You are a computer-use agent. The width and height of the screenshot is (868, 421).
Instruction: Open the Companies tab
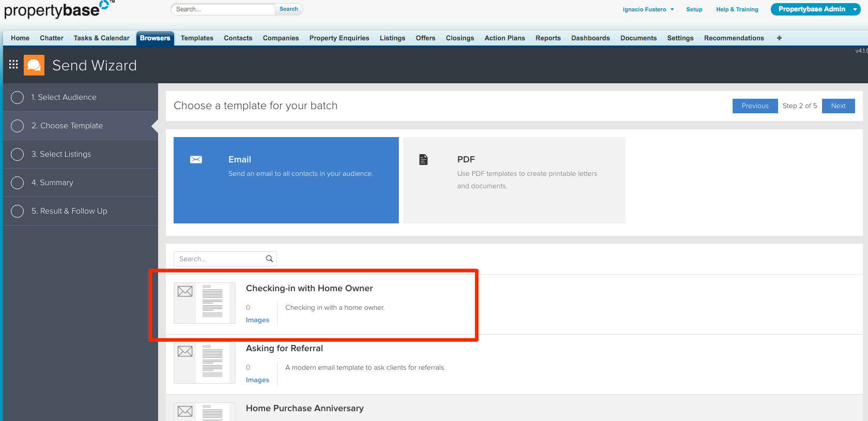click(281, 38)
